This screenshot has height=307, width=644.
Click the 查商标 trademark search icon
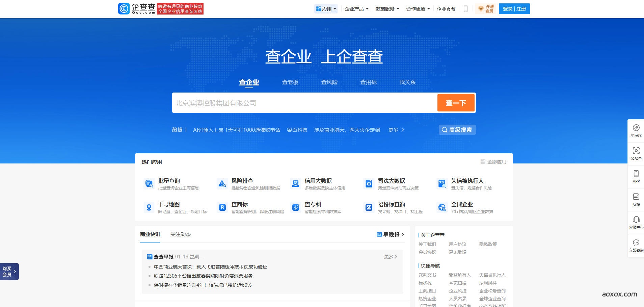point(222,207)
